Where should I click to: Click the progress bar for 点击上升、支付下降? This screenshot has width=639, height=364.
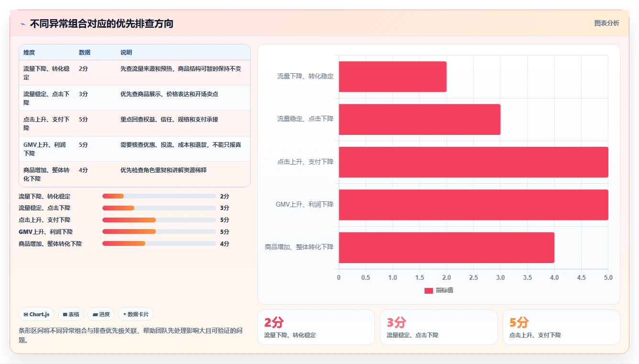[x=159, y=220]
